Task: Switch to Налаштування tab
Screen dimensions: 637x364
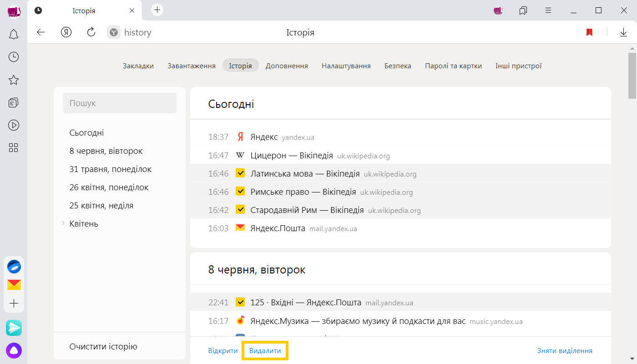Action: (x=346, y=66)
